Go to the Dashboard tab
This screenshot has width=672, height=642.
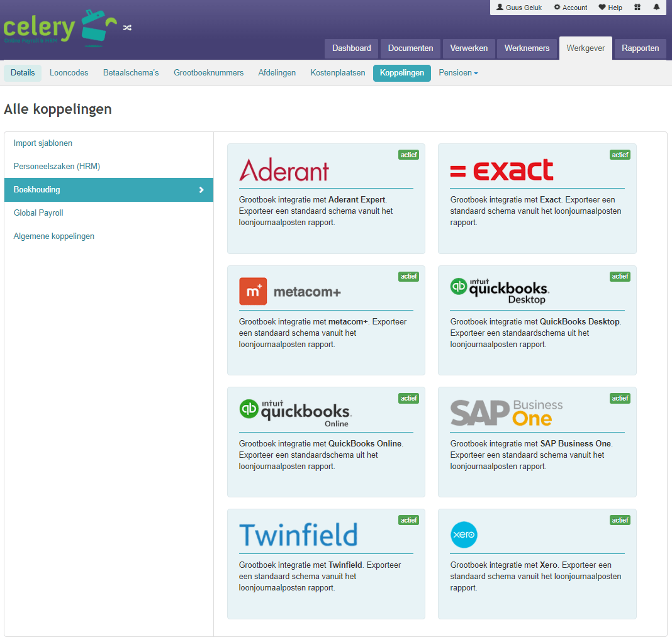(x=352, y=48)
